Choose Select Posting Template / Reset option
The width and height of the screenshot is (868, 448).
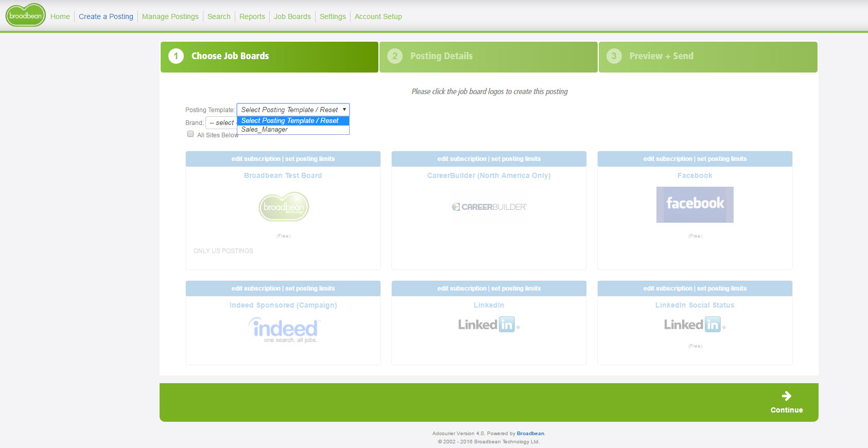(293, 121)
